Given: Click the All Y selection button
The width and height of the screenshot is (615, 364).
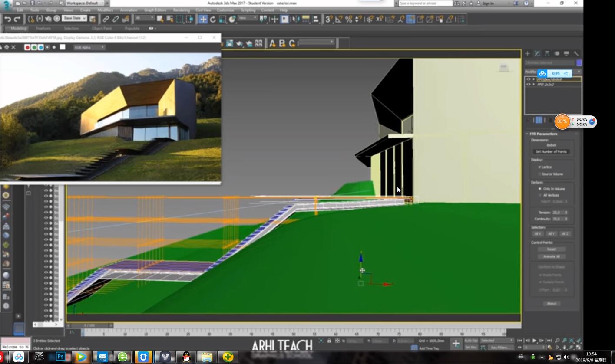Looking at the screenshot, I should [551, 234].
